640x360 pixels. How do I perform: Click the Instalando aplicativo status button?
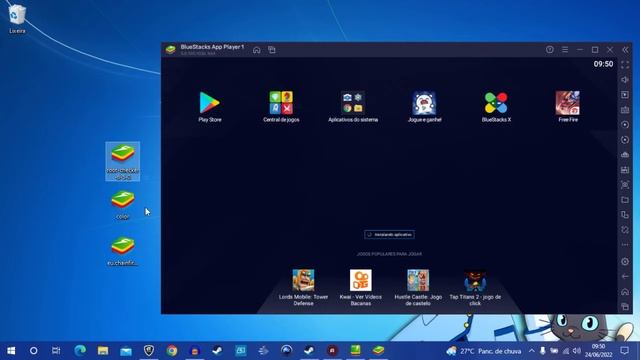[389, 235]
